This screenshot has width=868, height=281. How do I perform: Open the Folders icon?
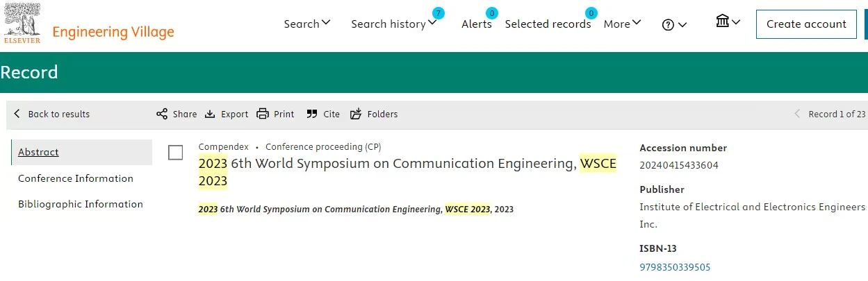[356, 114]
